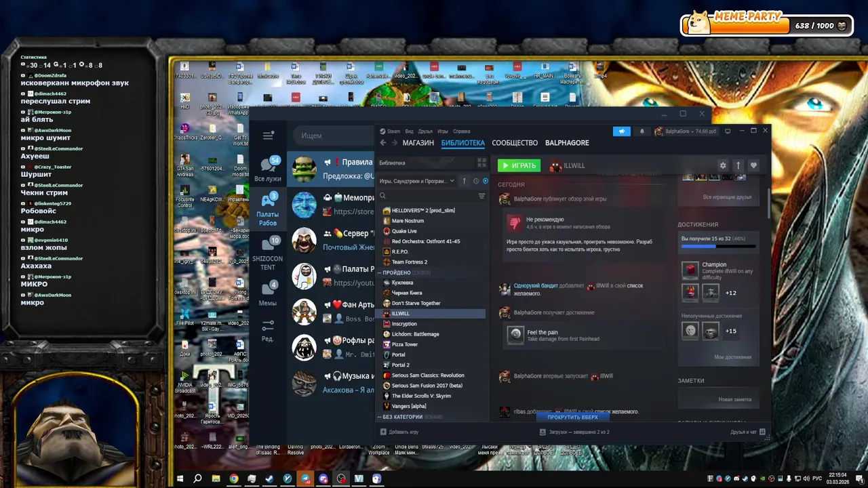868x488 pixels.
Task: Expand '+12' unlocked achievements
Action: pyautogui.click(x=730, y=293)
